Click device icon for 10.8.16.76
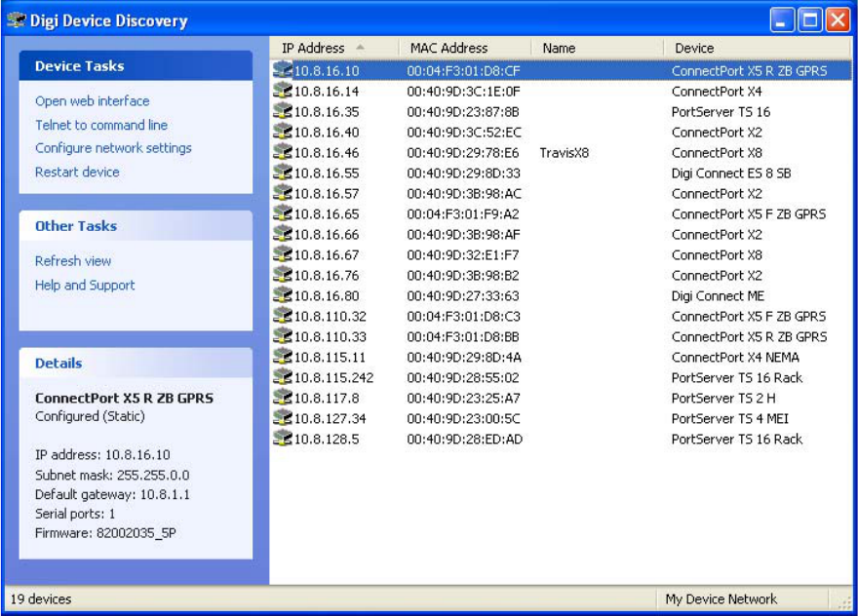The image size is (858, 616). tap(283, 274)
